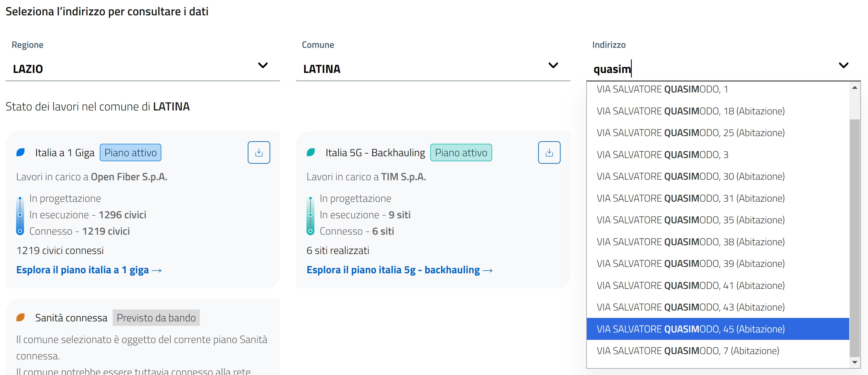Open Esplora il piano italia a 1 giga link
The image size is (868, 375).
[x=89, y=270]
